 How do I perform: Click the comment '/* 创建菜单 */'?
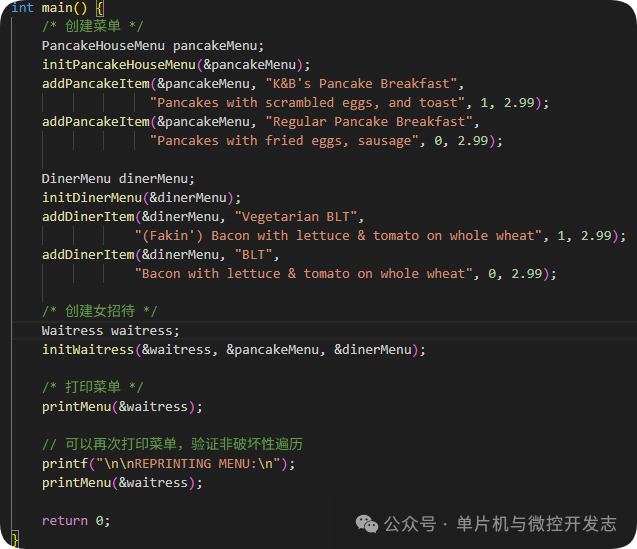click(x=93, y=26)
